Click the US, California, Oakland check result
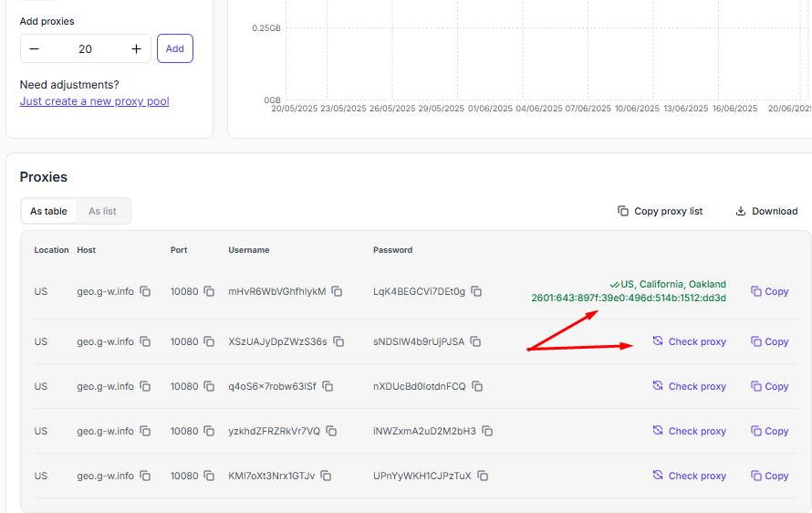The height and width of the screenshot is (513, 812). point(668,284)
